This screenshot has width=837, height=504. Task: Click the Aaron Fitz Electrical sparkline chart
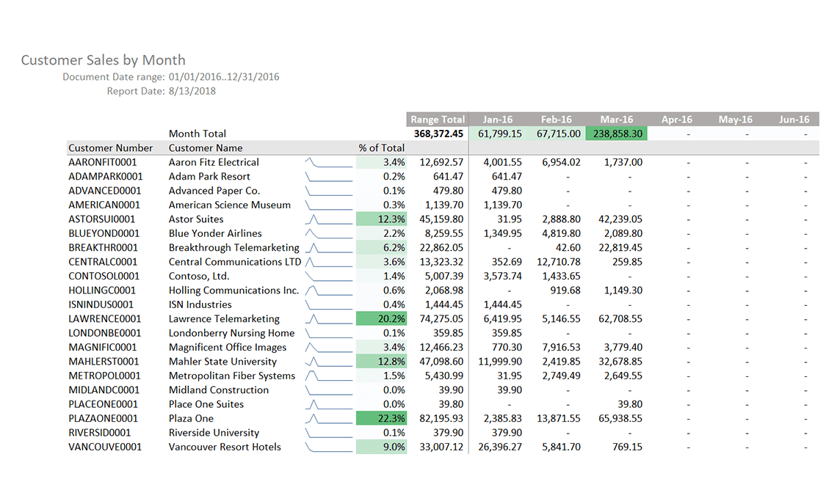click(328, 162)
